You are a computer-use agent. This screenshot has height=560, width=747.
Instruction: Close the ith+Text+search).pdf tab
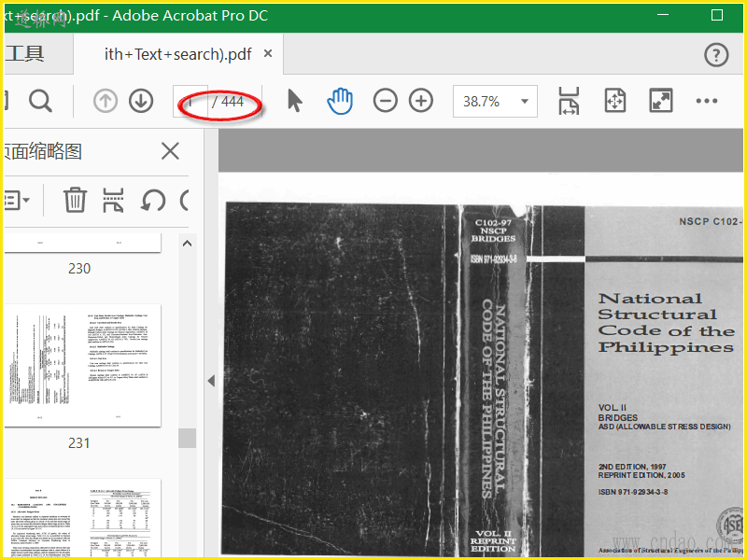[x=268, y=53]
